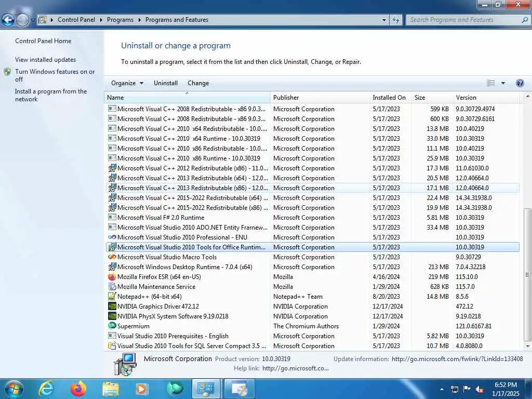Click the Visual Studio Macro Tools icon
This screenshot has width=532, height=399.
[112, 257]
